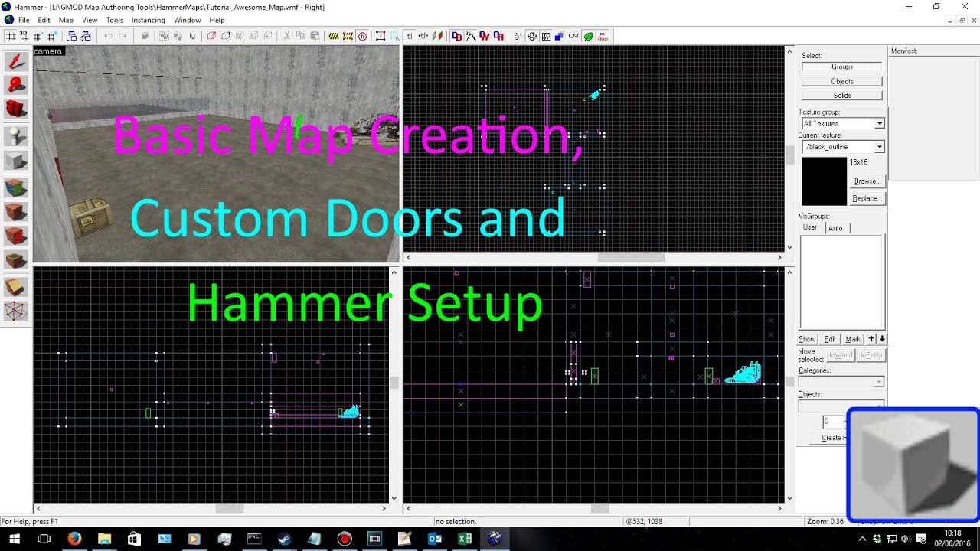
Task: Click the VisGroups Mark button
Action: pyautogui.click(x=853, y=339)
